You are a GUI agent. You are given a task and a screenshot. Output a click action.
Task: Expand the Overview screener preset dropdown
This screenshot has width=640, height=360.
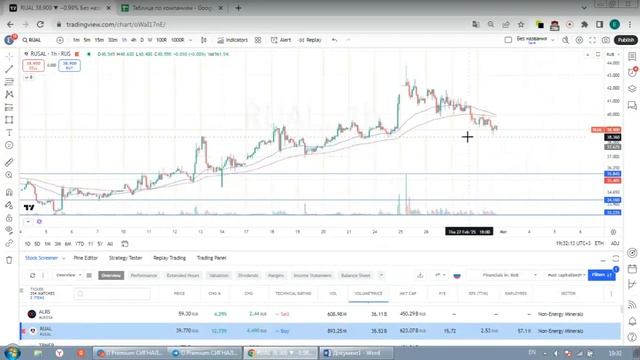tap(69, 275)
